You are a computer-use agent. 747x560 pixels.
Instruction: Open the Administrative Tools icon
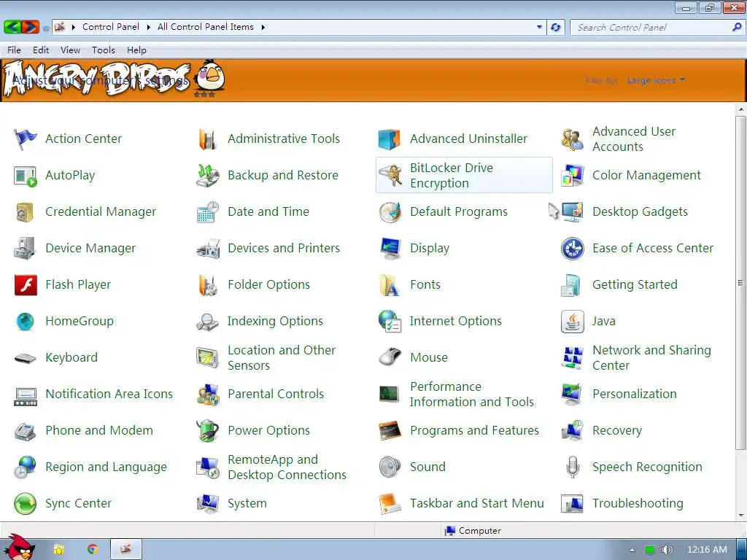(208, 139)
